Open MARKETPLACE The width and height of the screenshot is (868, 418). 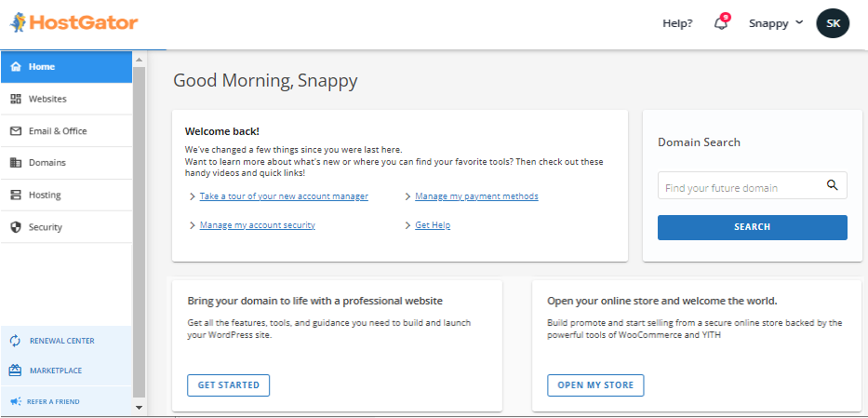(56, 371)
